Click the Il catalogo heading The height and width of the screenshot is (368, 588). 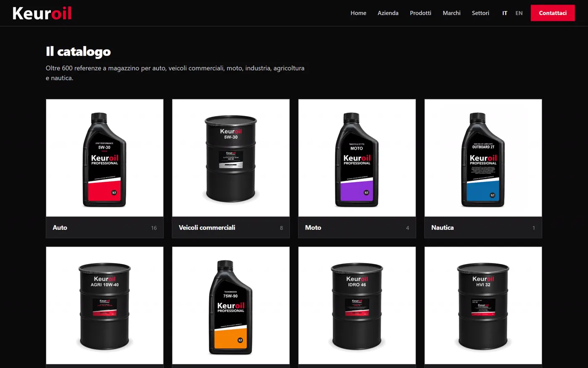pyautogui.click(x=78, y=52)
